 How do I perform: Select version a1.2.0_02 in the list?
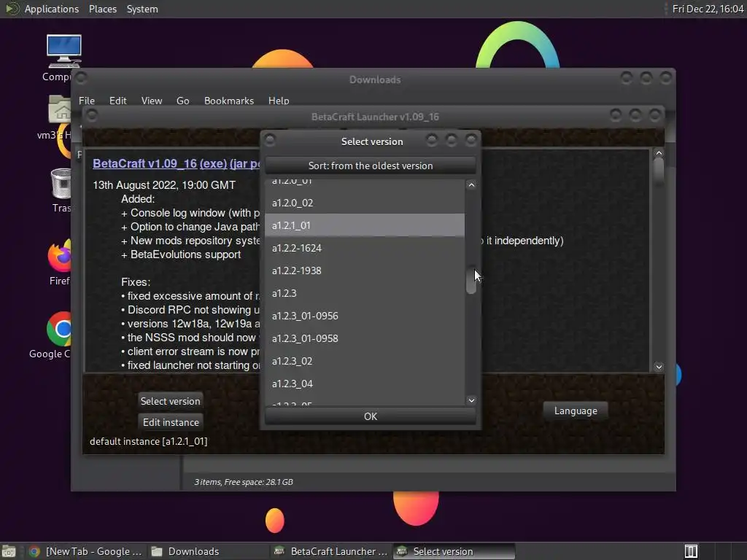[365, 203]
